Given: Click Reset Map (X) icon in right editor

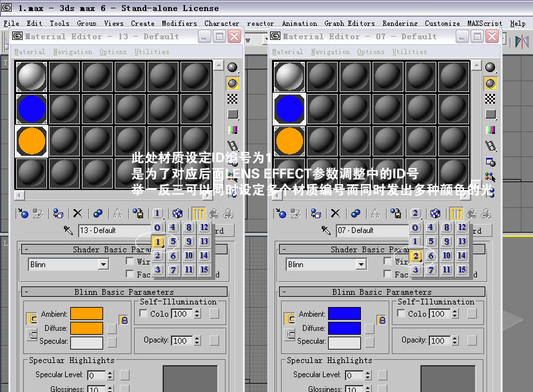Looking at the screenshot, I should click(335, 214).
